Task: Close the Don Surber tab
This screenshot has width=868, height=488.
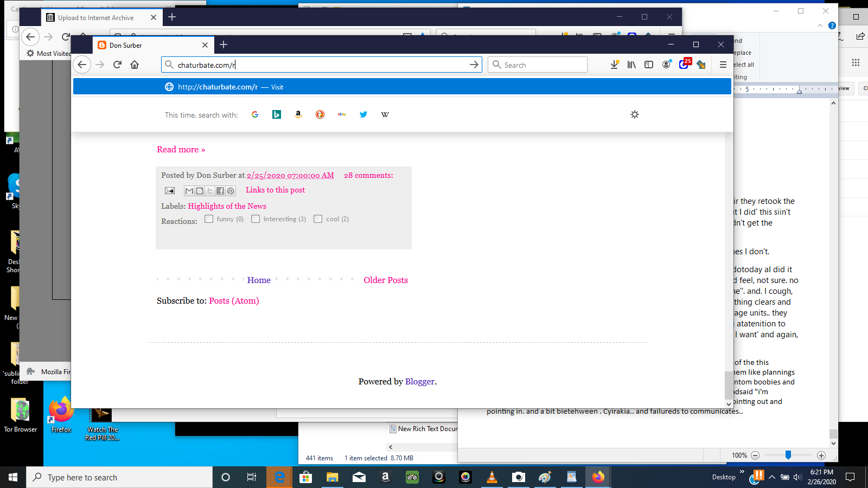Action: click(205, 45)
